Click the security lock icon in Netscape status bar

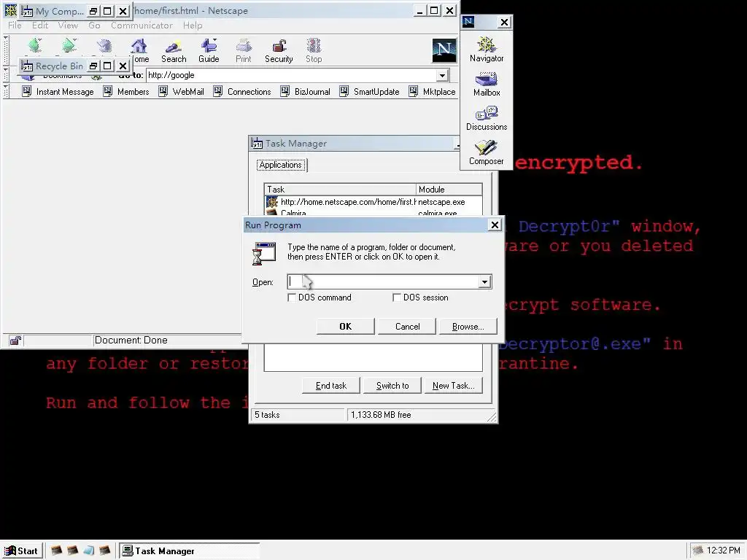point(15,340)
